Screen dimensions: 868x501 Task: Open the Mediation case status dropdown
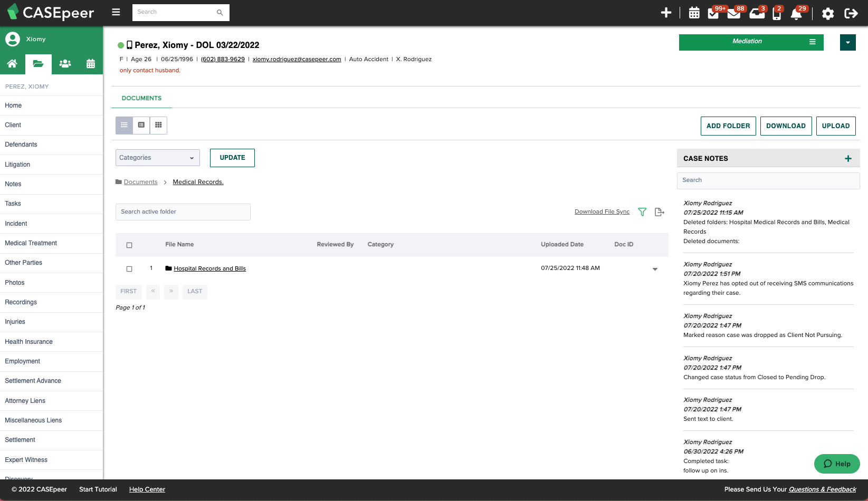point(751,42)
